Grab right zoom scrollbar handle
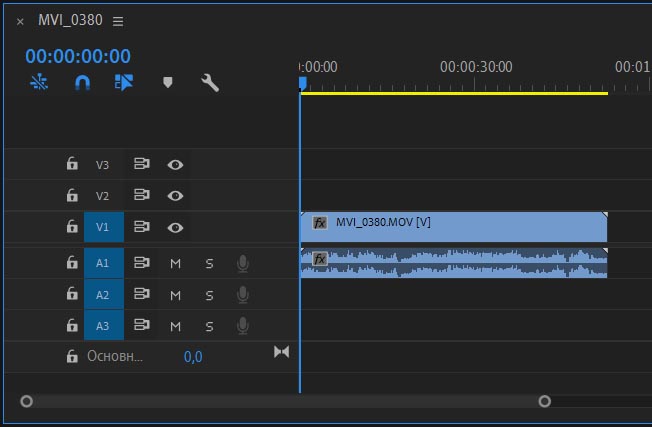652x427 pixels. (544, 401)
